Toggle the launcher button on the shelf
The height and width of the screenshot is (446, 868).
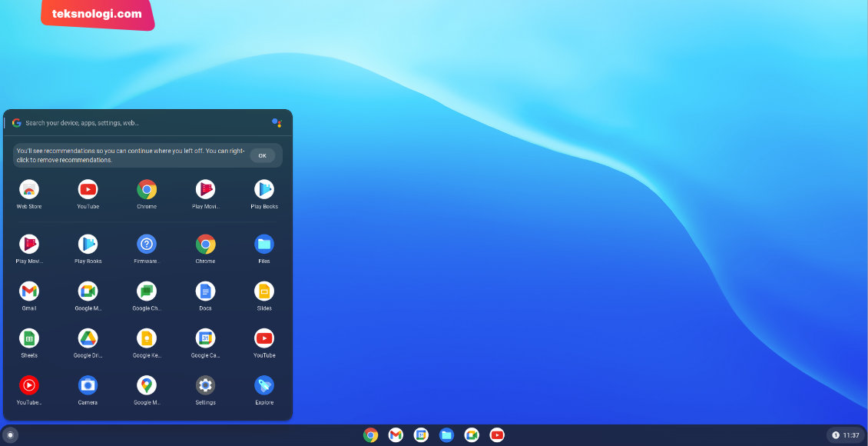10,435
